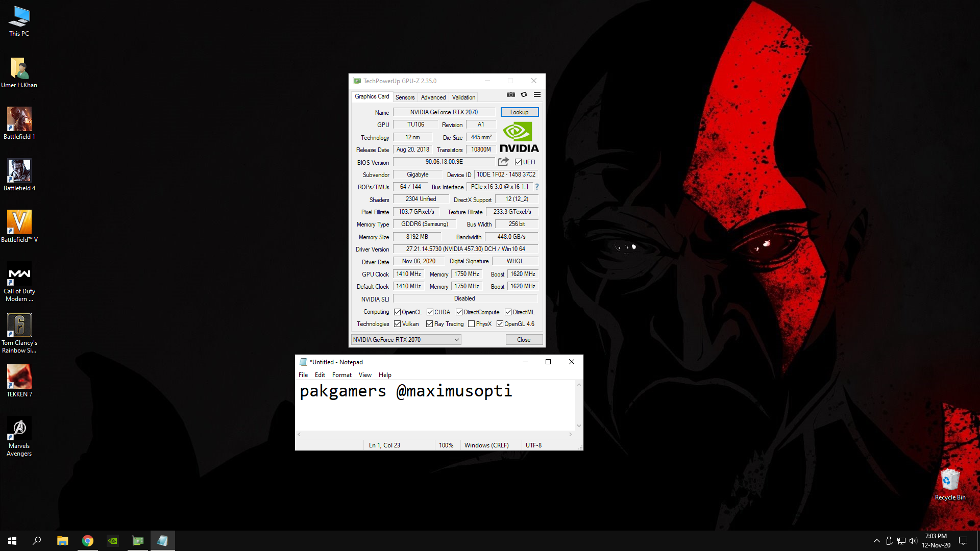Click the BIOS save/share arrow icon

click(503, 162)
